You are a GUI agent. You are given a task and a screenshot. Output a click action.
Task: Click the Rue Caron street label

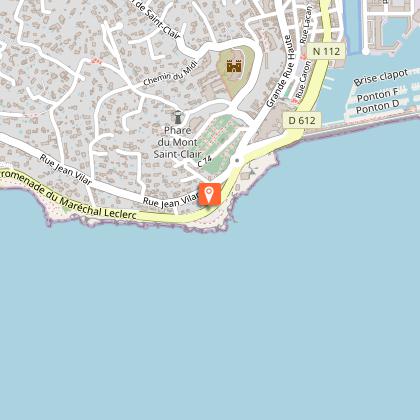pyautogui.click(x=303, y=79)
